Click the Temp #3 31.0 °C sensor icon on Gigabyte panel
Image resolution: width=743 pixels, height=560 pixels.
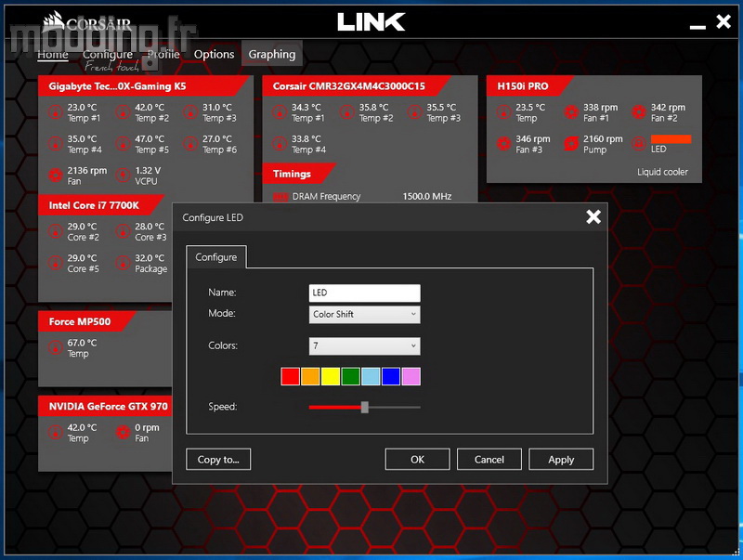190,112
